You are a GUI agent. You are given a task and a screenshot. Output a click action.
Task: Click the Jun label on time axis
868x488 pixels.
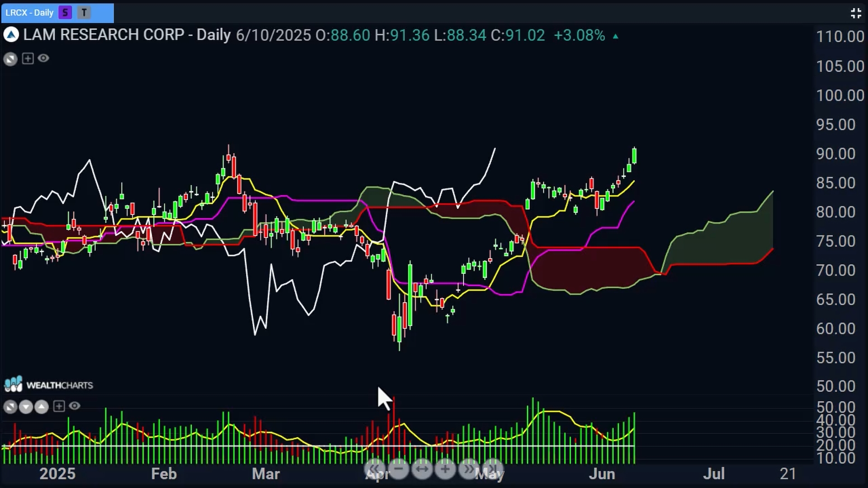[x=602, y=474]
